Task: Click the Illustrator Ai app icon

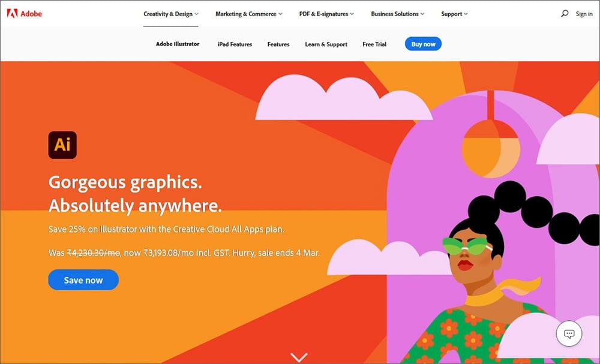Action: point(62,145)
